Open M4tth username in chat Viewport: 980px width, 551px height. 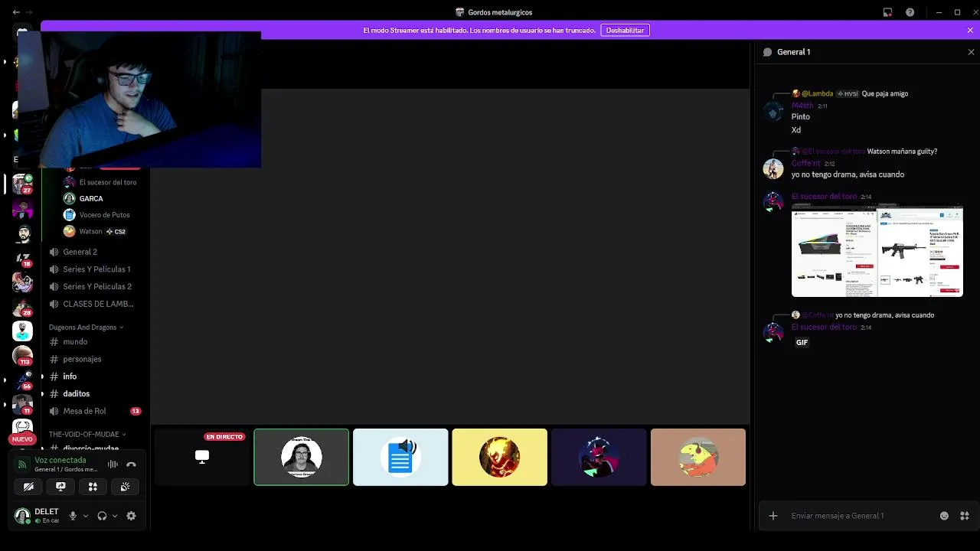[x=802, y=106]
